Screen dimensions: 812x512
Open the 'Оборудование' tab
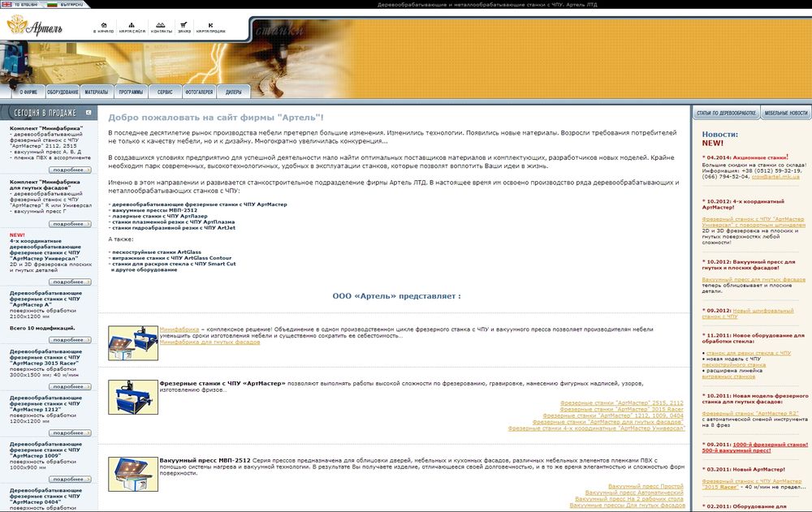[x=63, y=92]
